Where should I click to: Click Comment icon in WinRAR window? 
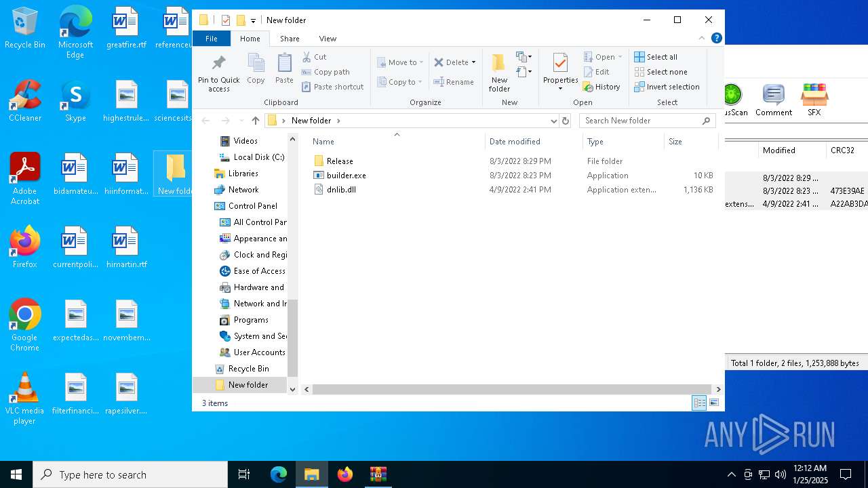tap(774, 100)
